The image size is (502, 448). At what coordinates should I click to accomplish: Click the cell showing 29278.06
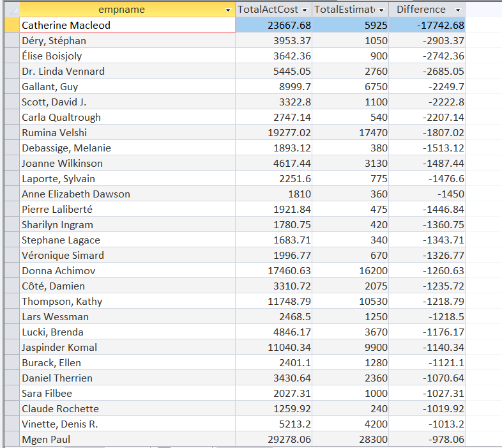274,439
